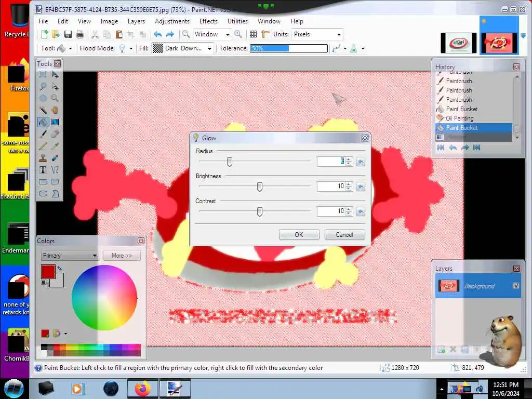Open the palette options dropdown in Colors

tap(65, 334)
